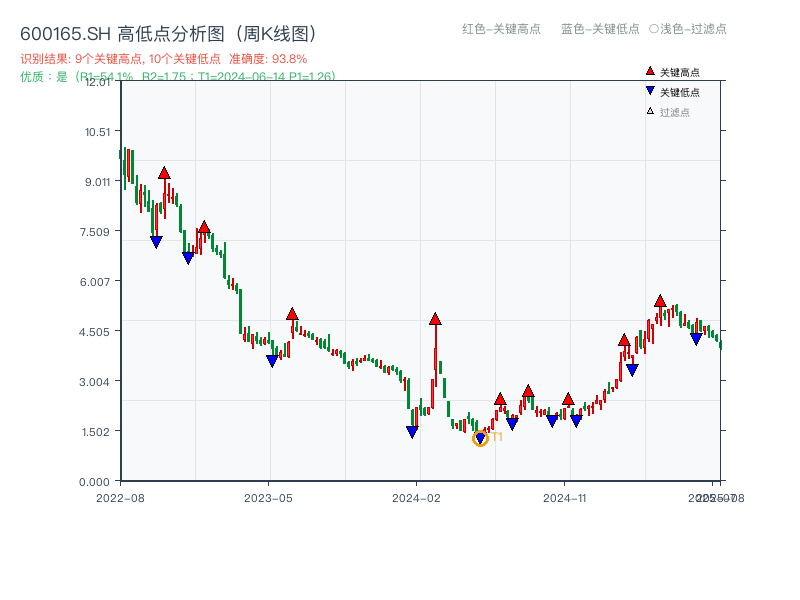Click the rightmost blue low-point triangle
Screen dimensions: 800x600
pos(696,339)
